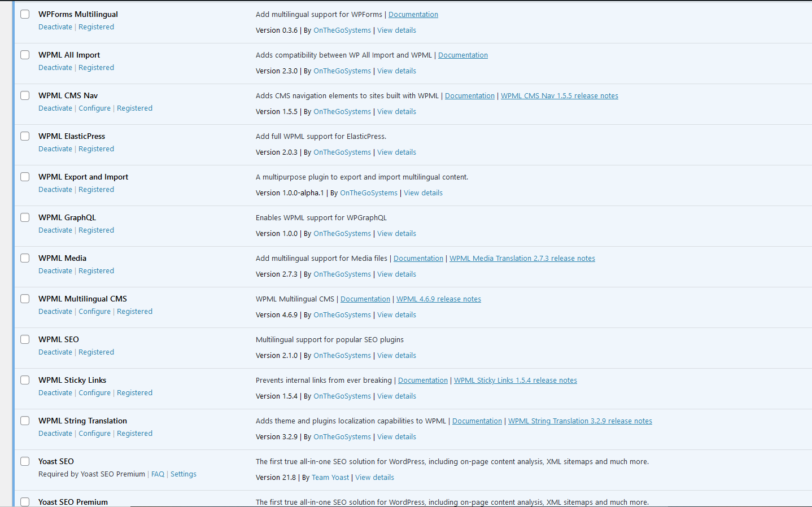The width and height of the screenshot is (812, 507).
Task: Configure WPML String Translation
Action: pos(94,434)
